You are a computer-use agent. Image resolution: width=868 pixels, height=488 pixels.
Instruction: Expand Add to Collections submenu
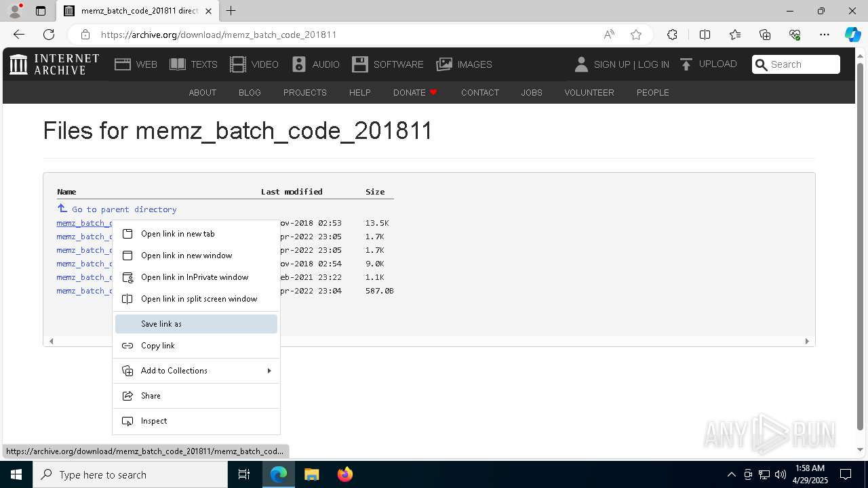196,371
